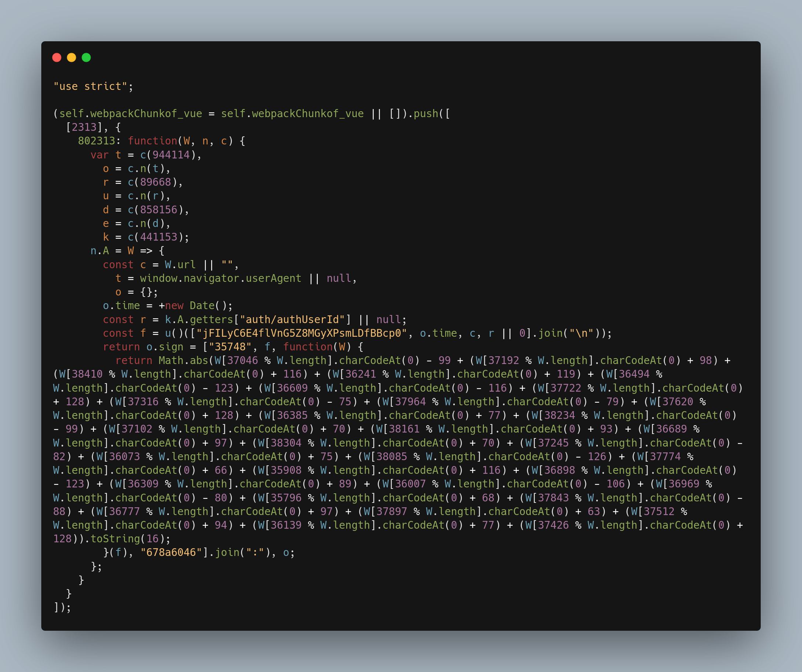The image size is (802, 672).
Task: Click the red close window dot
Action: pyautogui.click(x=57, y=57)
